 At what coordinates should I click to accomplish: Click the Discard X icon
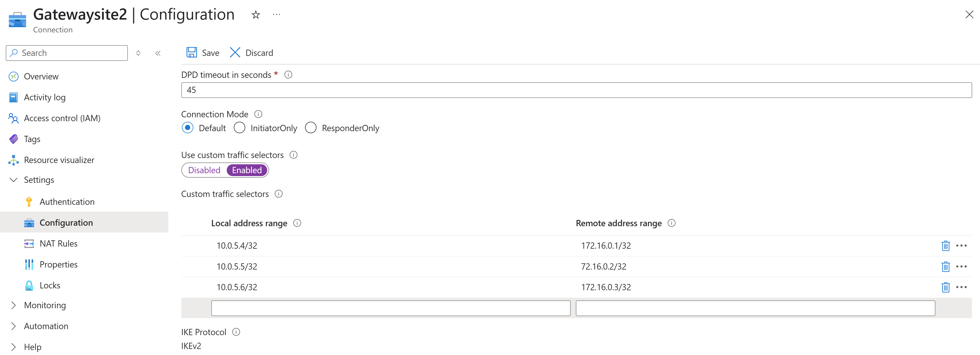point(235,53)
